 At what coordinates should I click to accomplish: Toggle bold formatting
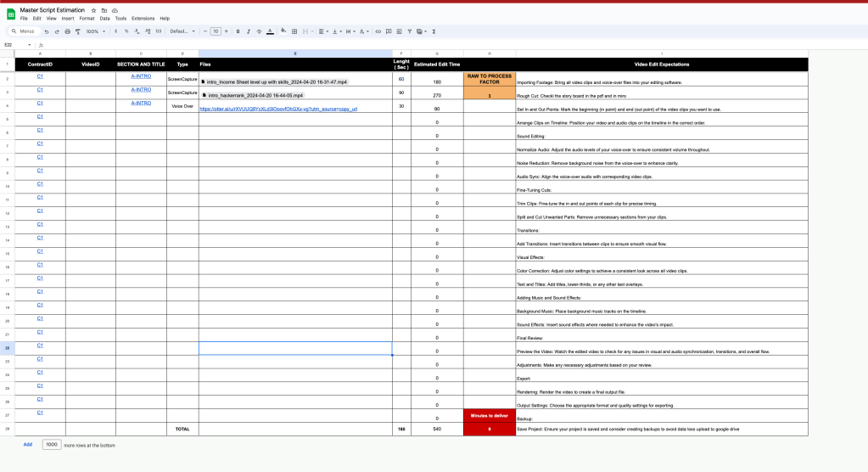point(238,31)
